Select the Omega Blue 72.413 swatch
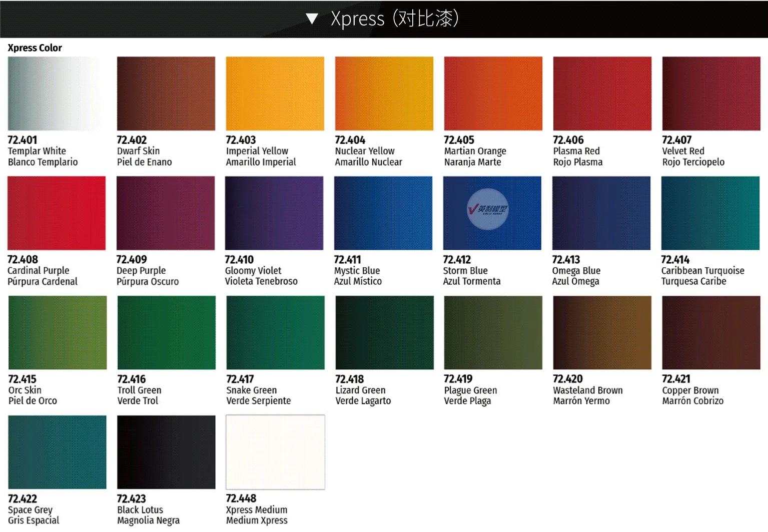This screenshot has height=532, width=768. coord(601,213)
